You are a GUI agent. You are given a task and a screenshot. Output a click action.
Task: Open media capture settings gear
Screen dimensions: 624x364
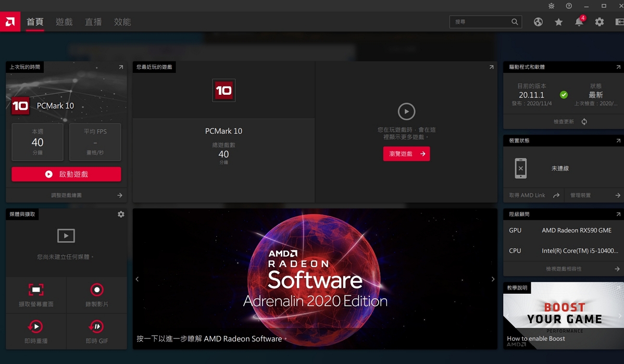coord(121,215)
